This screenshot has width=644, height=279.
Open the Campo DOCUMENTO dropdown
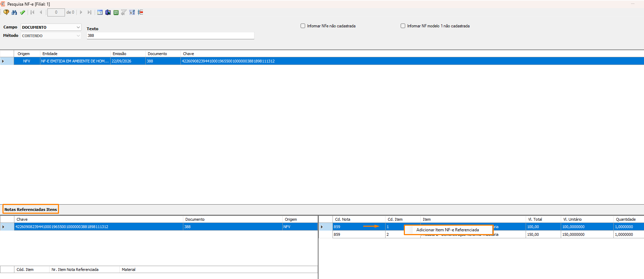click(x=51, y=27)
